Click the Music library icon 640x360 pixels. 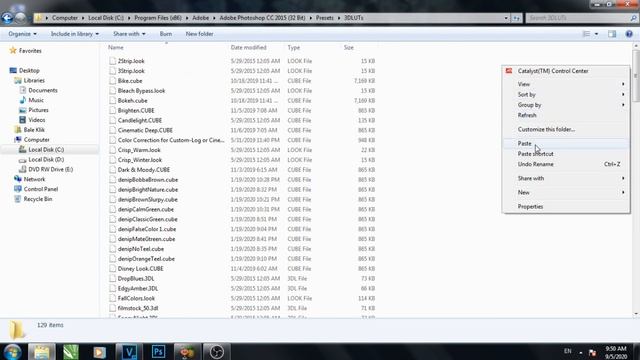coord(22,100)
